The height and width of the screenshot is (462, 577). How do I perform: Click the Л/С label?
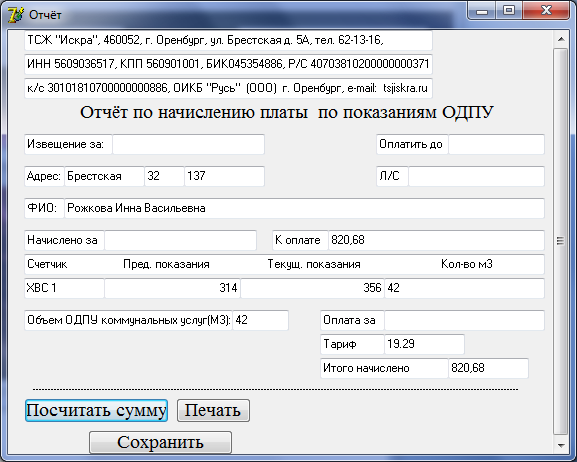tap(392, 176)
